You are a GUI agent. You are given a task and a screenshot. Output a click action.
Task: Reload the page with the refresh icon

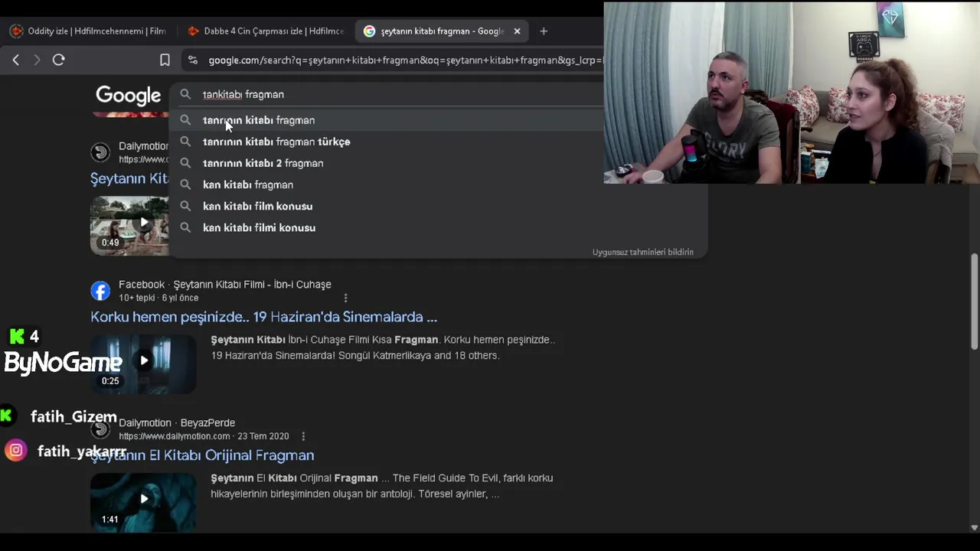[58, 60]
